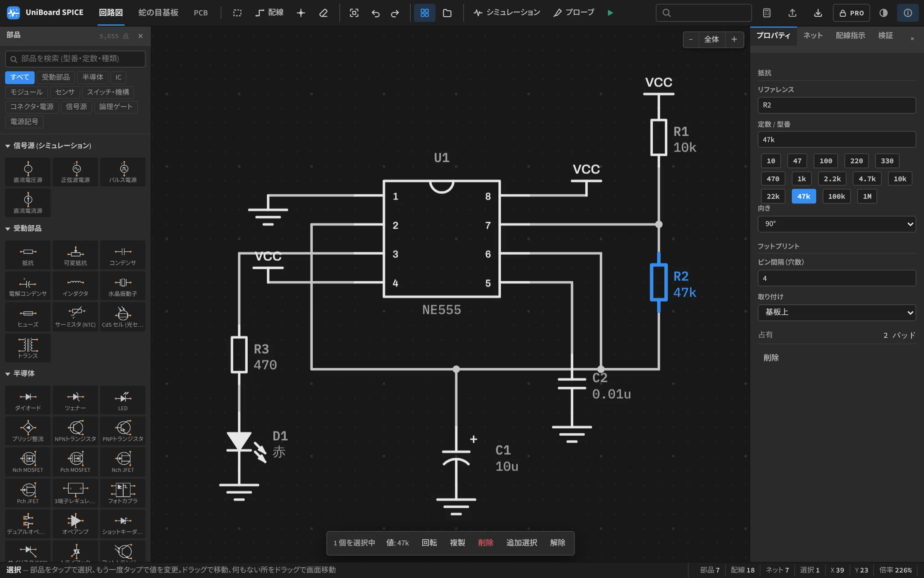The image size is (924, 578).
Task: Filter parts by 受動部品 category
Action: pyautogui.click(x=56, y=77)
